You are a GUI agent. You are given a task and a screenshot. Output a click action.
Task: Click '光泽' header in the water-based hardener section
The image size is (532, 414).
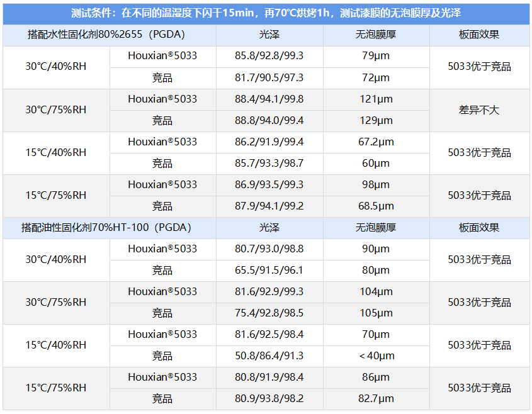click(x=269, y=35)
